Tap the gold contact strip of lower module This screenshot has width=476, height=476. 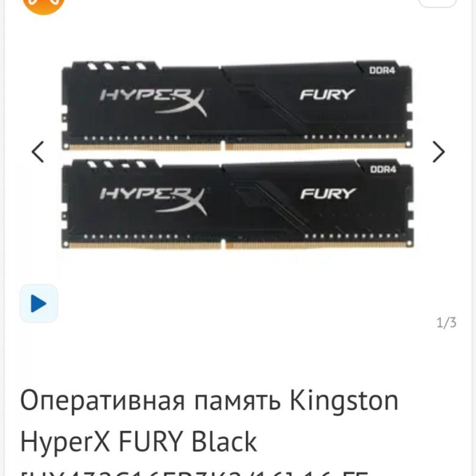click(238, 245)
